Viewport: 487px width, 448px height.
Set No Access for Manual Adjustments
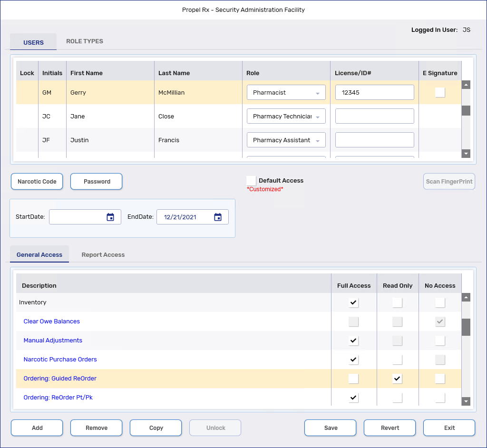coord(440,341)
